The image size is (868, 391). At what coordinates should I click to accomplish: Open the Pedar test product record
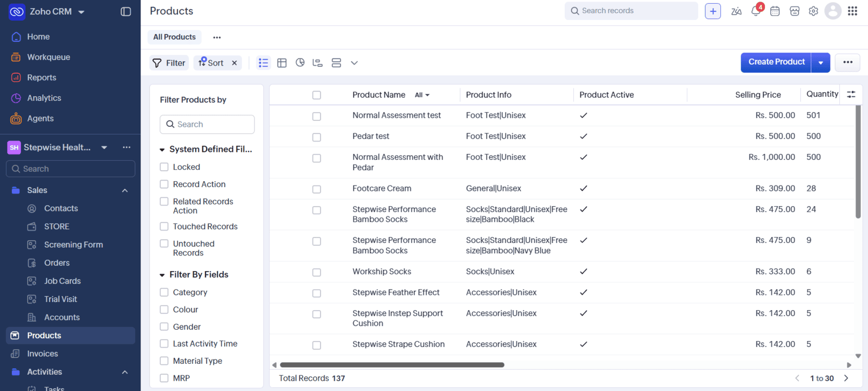point(371,136)
